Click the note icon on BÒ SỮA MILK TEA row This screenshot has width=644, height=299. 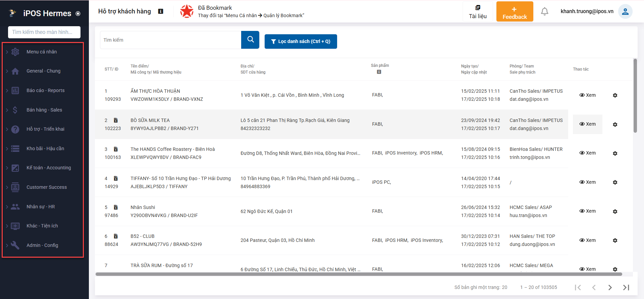116,120
